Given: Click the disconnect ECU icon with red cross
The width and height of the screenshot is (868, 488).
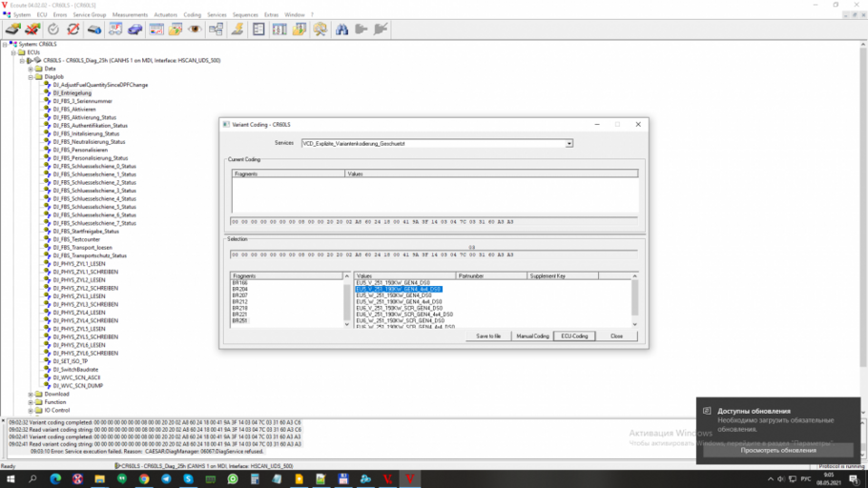Looking at the screenshot, I should (32, 30).
